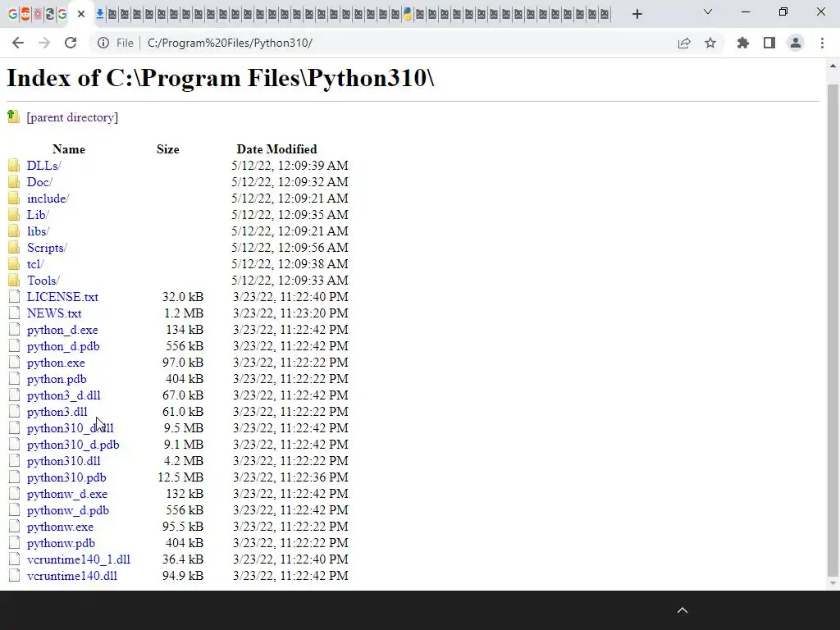Viewport: 840px width, 630px height.
Task: Click vcruntime140.dll link
Action: tap(72, 576)
